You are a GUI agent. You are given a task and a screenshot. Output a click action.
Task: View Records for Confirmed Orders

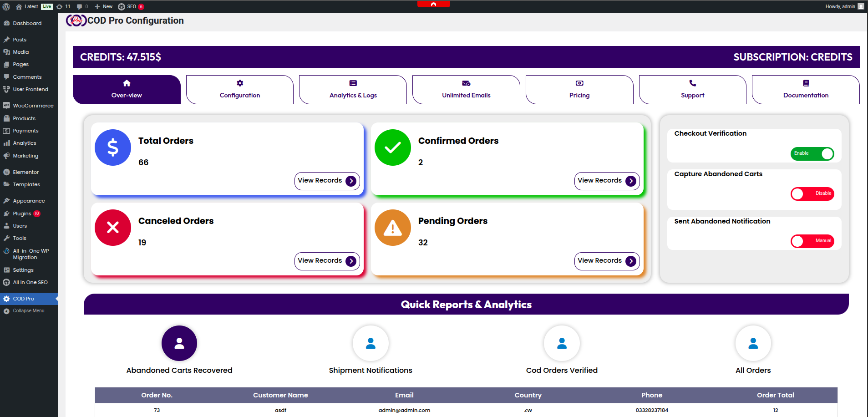click(607, 181)
